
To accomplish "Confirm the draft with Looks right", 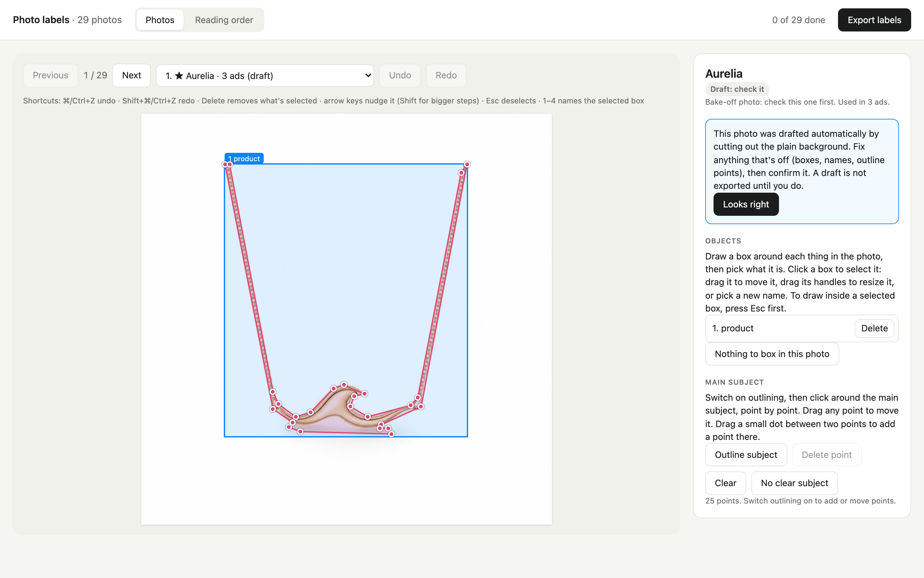I will tap(746, 204).
